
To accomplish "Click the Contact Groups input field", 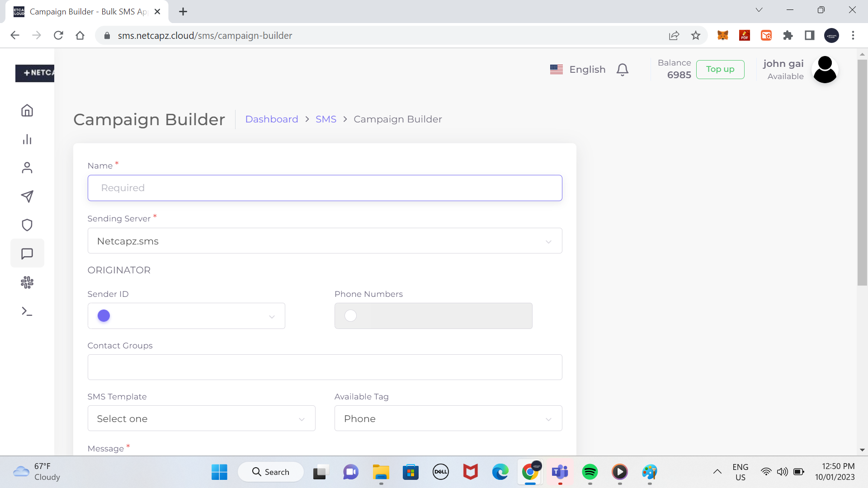I will (325, 367).
